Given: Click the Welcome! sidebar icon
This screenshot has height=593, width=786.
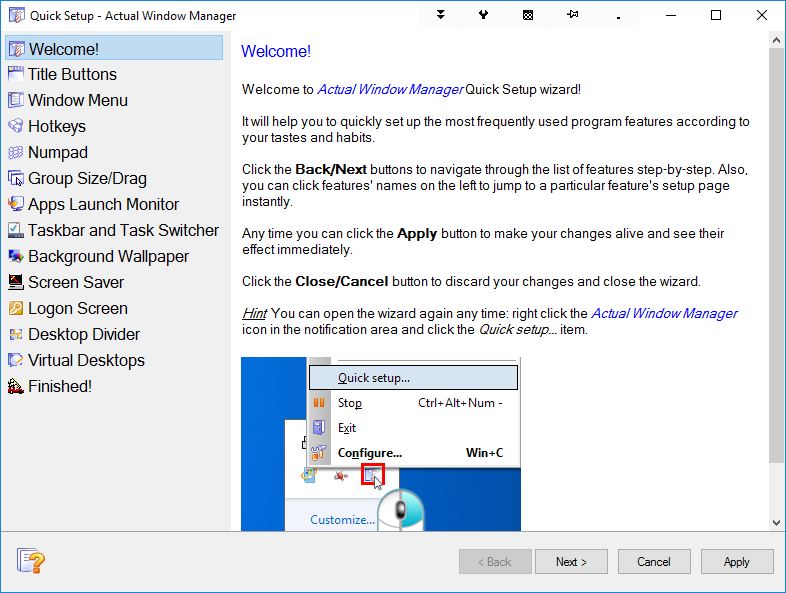Looking at the screenshot, I should coord(16,49).
